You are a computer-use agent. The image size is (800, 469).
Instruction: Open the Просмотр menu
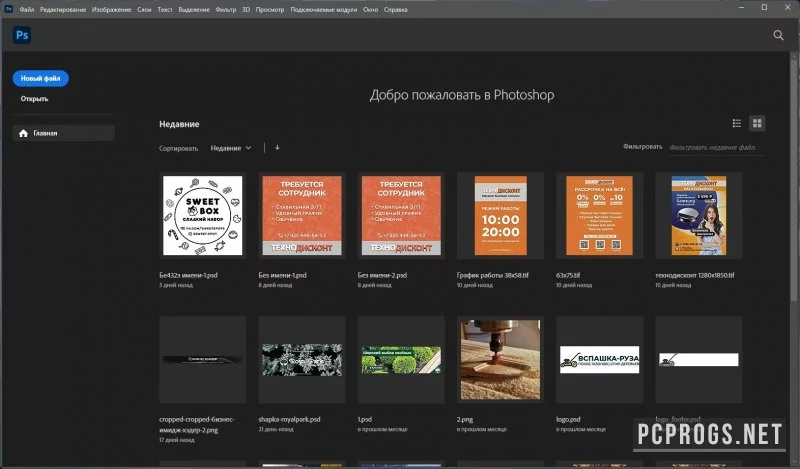tap(270, 9)
